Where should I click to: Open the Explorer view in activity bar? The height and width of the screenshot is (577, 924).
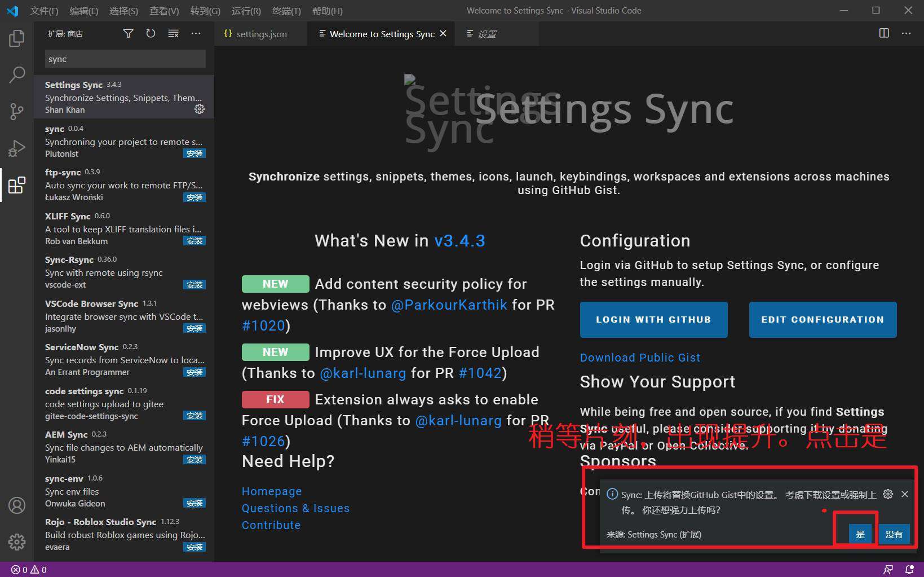click(x=17, y=38)
